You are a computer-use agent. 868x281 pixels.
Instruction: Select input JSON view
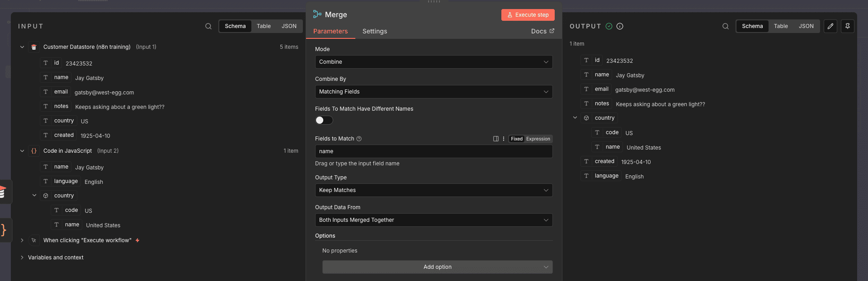tap(289, 26)
